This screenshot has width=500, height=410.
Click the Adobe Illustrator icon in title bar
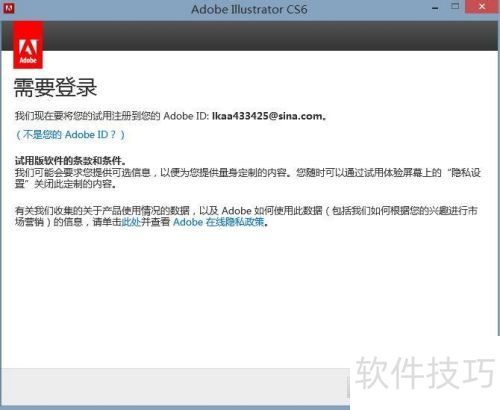[9, 8]
